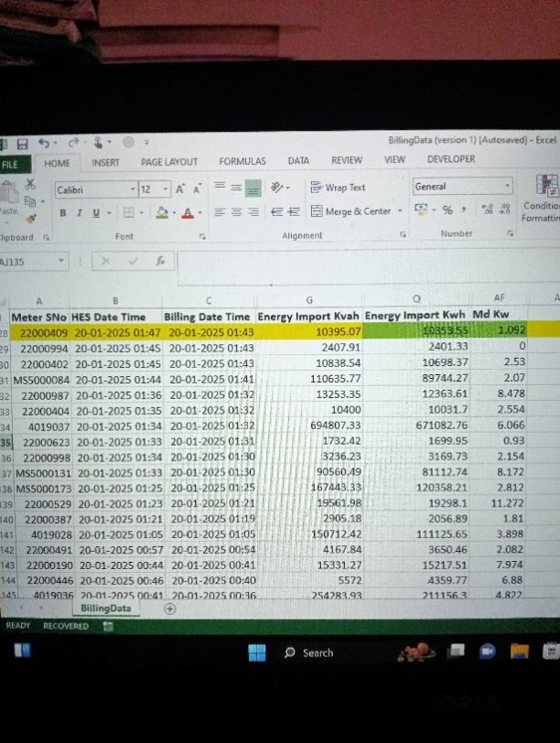Center text horizontally icon
560x743 pixels.
pos(236,211)
